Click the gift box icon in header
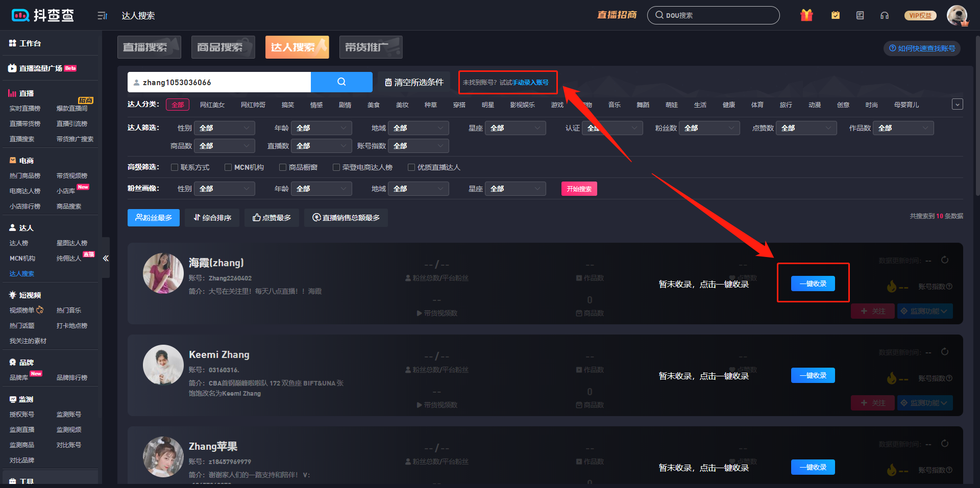Viewport: 980px width, 488px height. click(806, 15)
